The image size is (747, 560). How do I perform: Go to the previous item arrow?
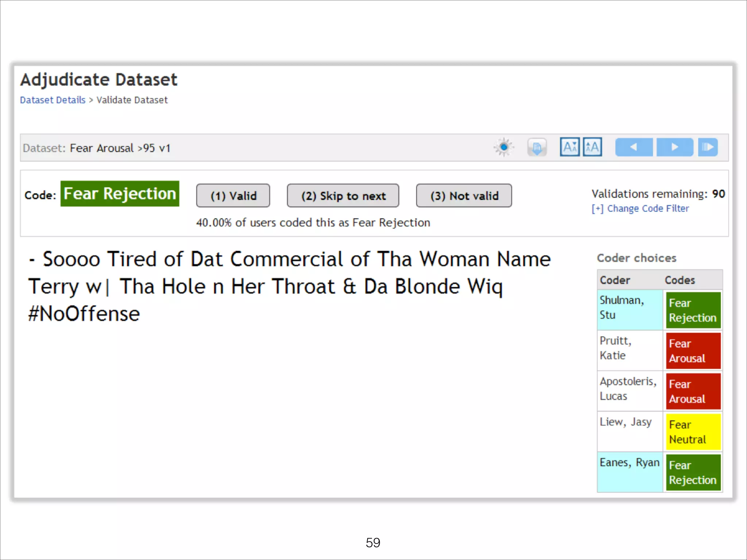(x=634, y=147)
